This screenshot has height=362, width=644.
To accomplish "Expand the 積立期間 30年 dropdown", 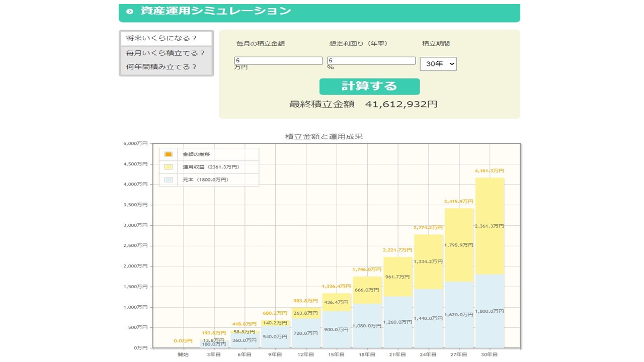I will point(438,64).
